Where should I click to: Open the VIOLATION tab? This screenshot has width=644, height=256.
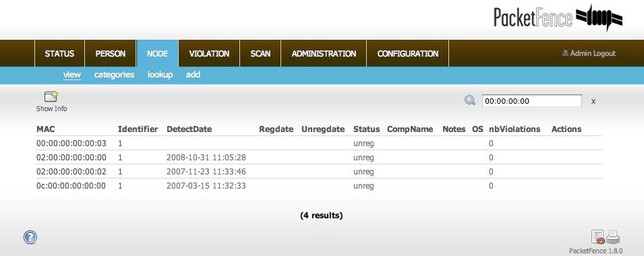pos(209,53)
